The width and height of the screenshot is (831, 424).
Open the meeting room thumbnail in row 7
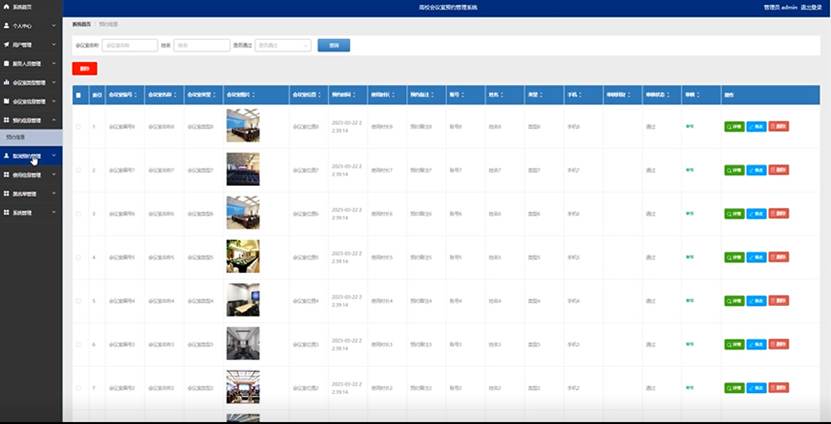click(x=243, y=387)
